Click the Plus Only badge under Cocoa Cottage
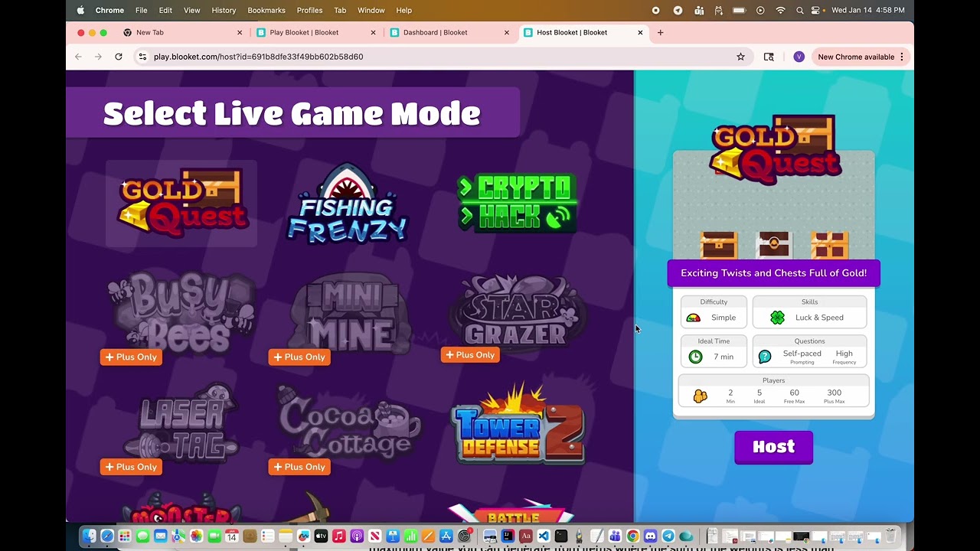 pos(299,467)
